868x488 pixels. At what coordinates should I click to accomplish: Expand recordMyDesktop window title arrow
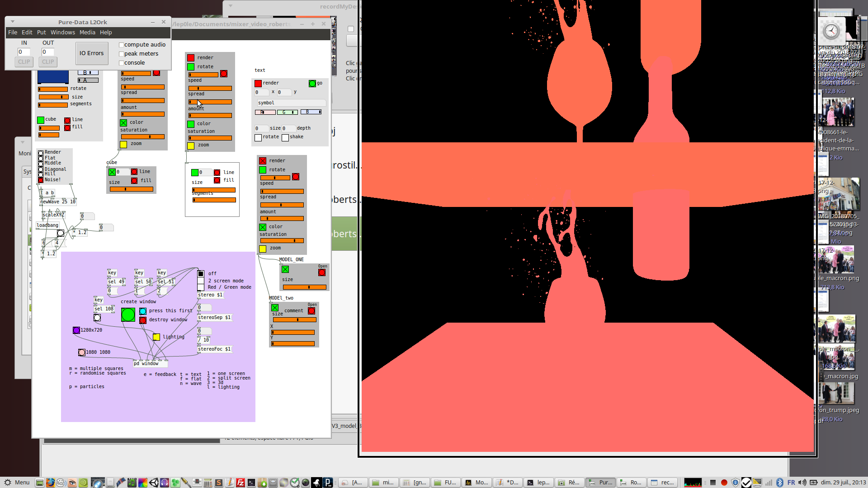coord(230,6)
